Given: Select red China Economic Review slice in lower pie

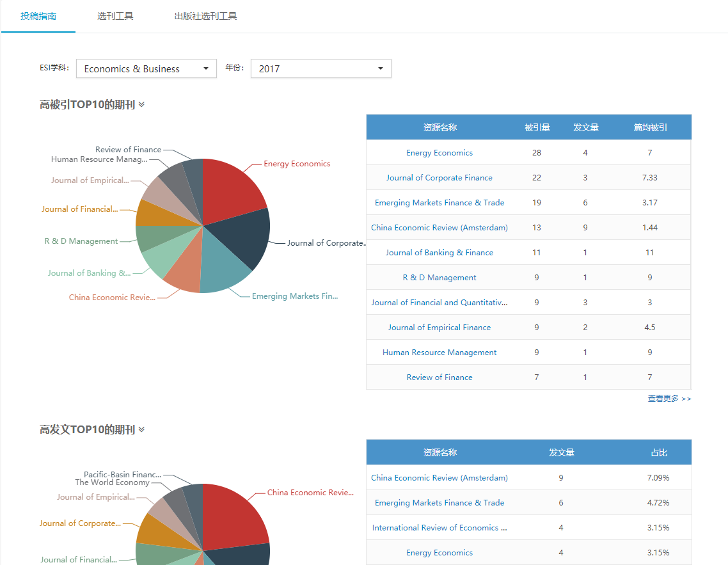Looking at the screenshot, I should (x=232, y=518).
